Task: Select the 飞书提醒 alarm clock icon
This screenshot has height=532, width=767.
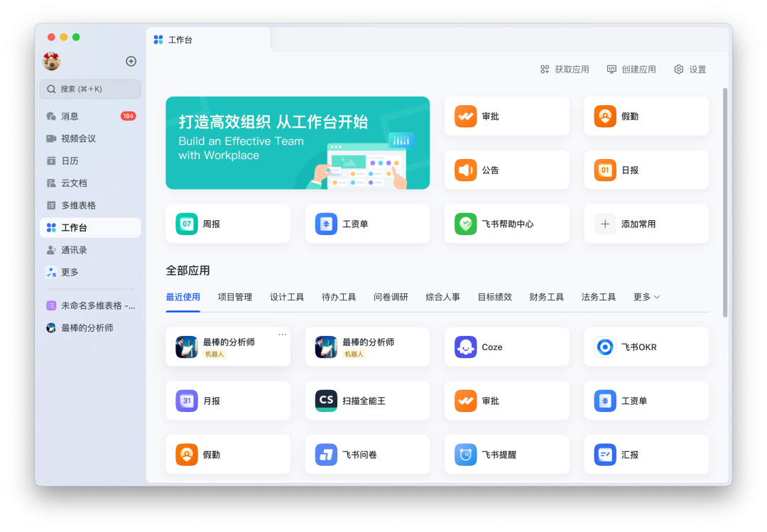Action: (x=466, y=455)
